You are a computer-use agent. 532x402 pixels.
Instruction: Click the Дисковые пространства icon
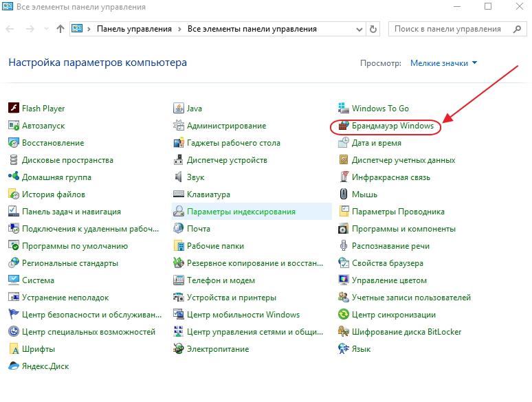coord(14,160)
